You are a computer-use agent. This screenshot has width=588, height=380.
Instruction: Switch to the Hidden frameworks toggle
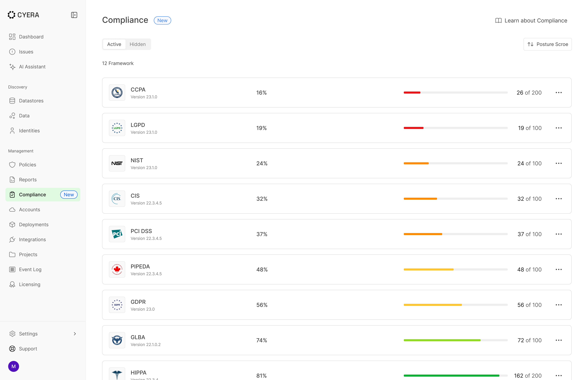tap(137, 44)
